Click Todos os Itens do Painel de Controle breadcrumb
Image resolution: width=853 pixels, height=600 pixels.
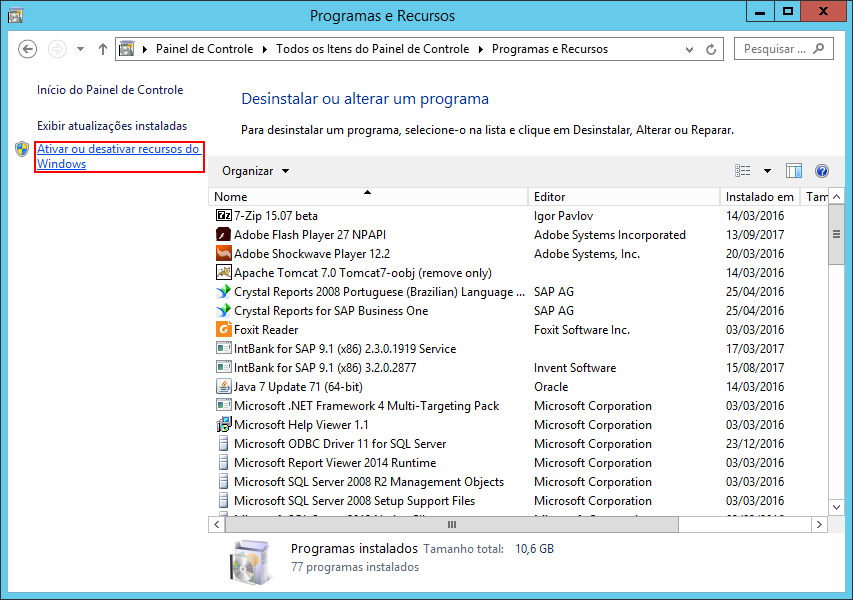pyautogui.click(x=373, y=49)
